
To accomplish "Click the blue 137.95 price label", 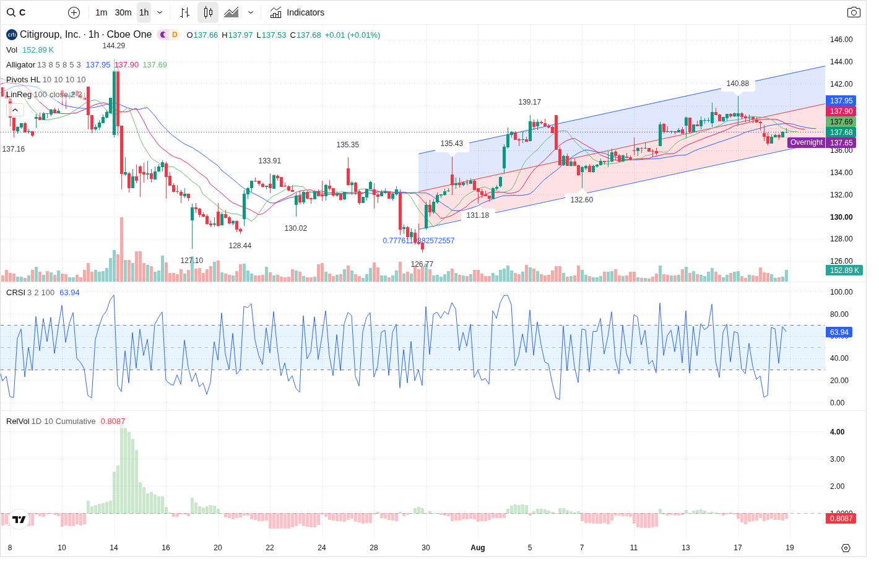I will coord(841,101).
